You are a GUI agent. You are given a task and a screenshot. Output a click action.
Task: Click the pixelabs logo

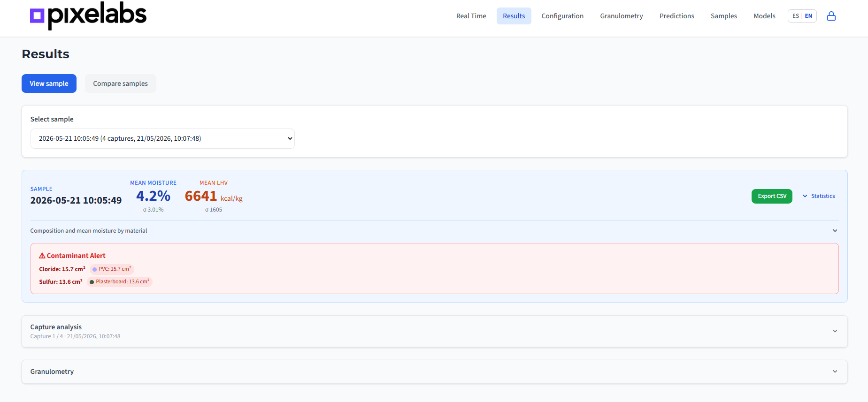[88, 16]
